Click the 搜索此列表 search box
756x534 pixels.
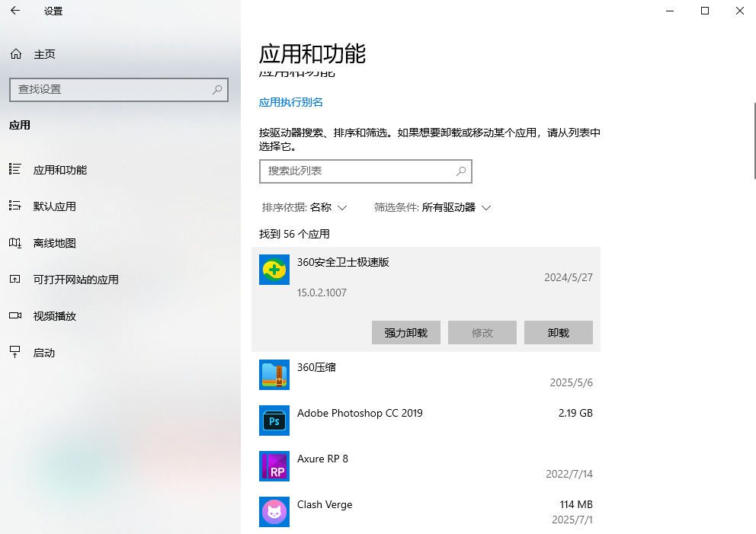366,171
